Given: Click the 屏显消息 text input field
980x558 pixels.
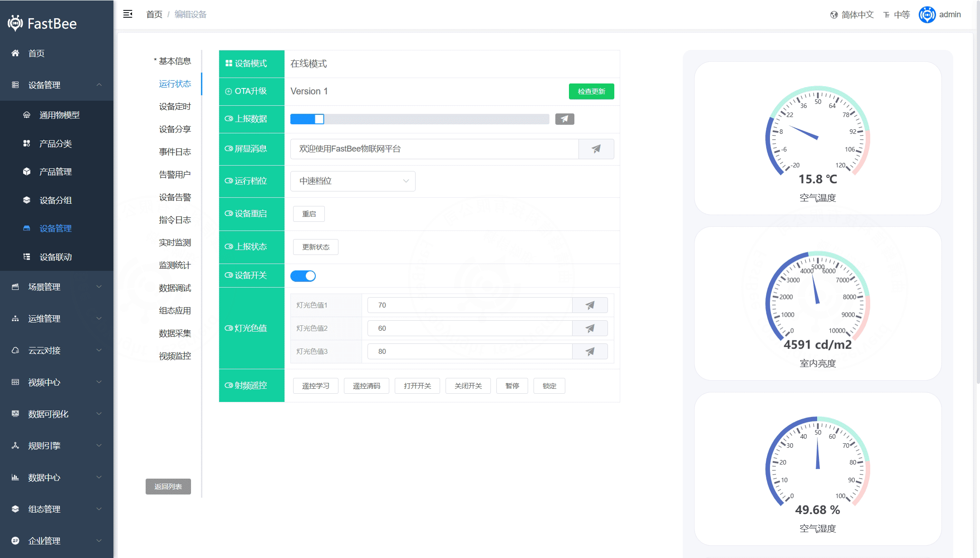Looking at the screenshot, I should tap(435, 149).
